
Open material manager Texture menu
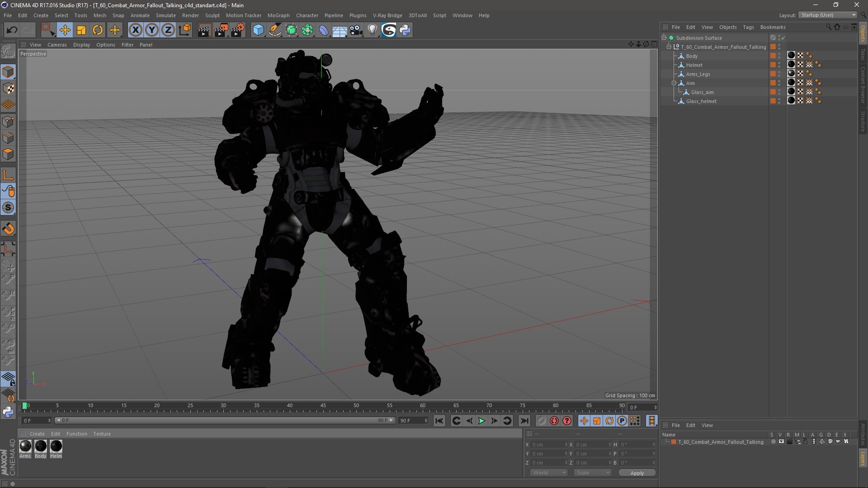point(102,434)
